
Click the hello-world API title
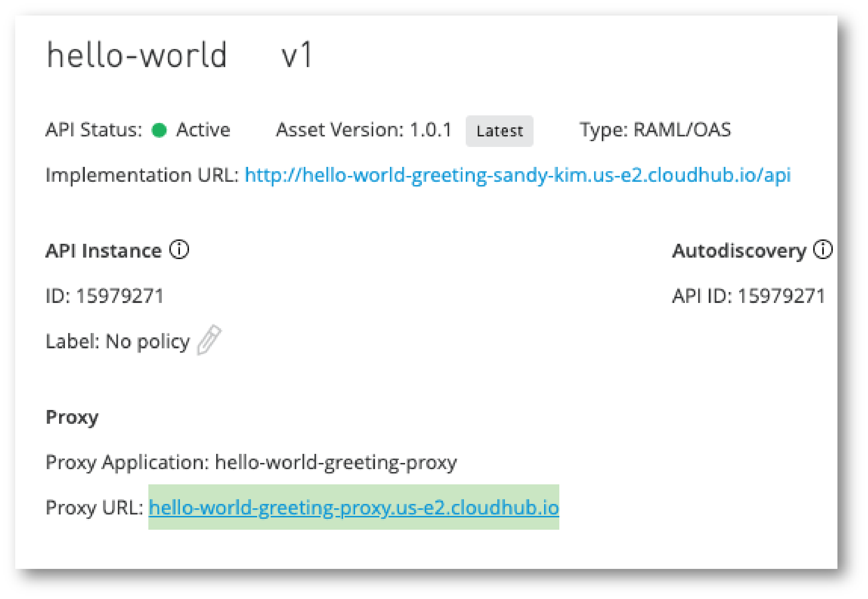[x=136, y=55]
